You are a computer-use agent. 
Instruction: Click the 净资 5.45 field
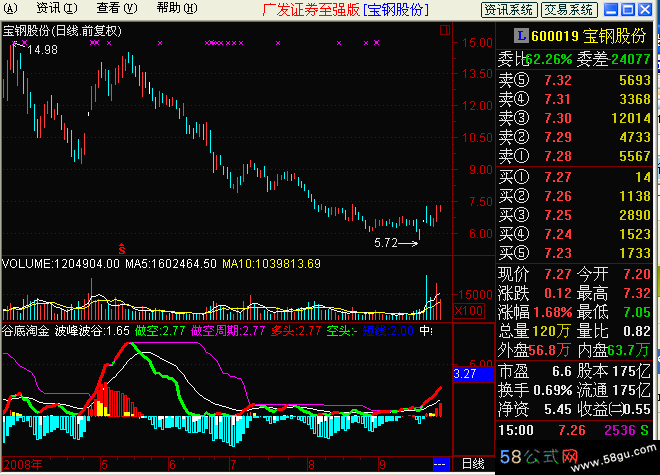click(535, 409)
